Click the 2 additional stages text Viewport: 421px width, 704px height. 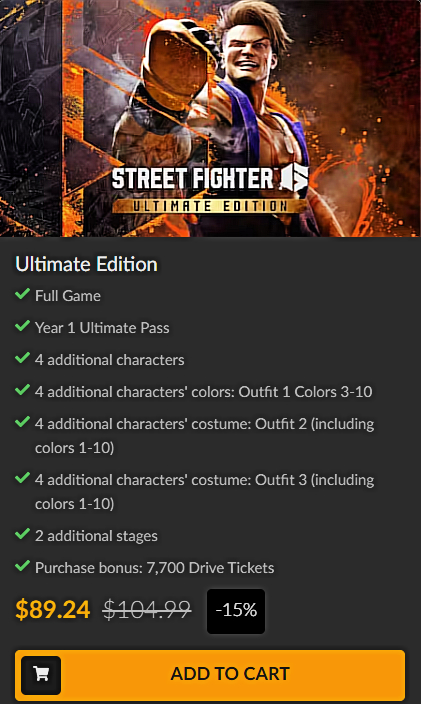tap(96, 536)
